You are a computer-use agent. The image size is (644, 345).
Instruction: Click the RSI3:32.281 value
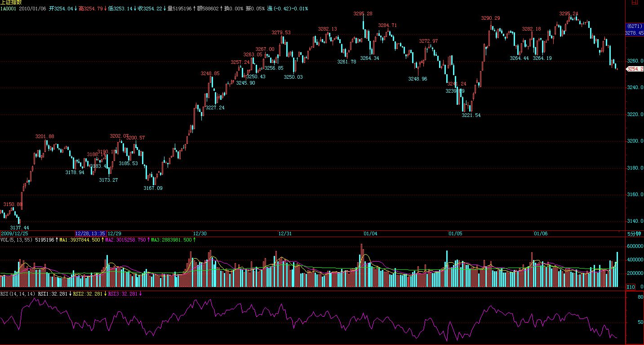coord(124,294)
